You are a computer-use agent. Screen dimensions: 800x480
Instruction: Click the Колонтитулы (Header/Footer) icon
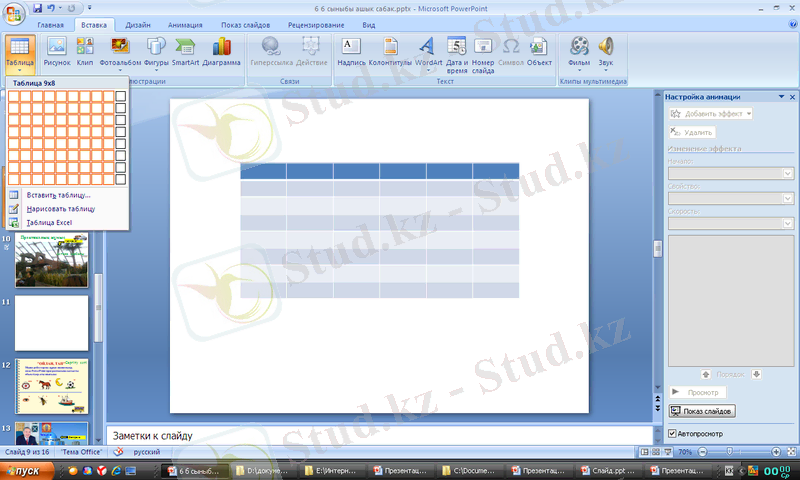[391, 51]
